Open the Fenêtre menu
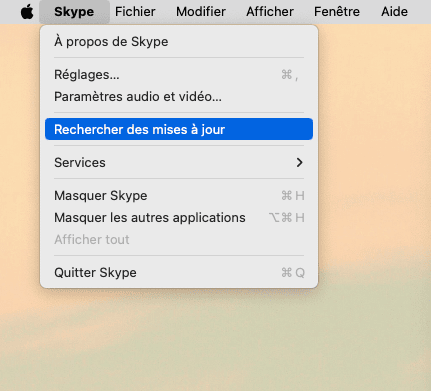Viewport: 431px width, 391px height. point(337,12)
